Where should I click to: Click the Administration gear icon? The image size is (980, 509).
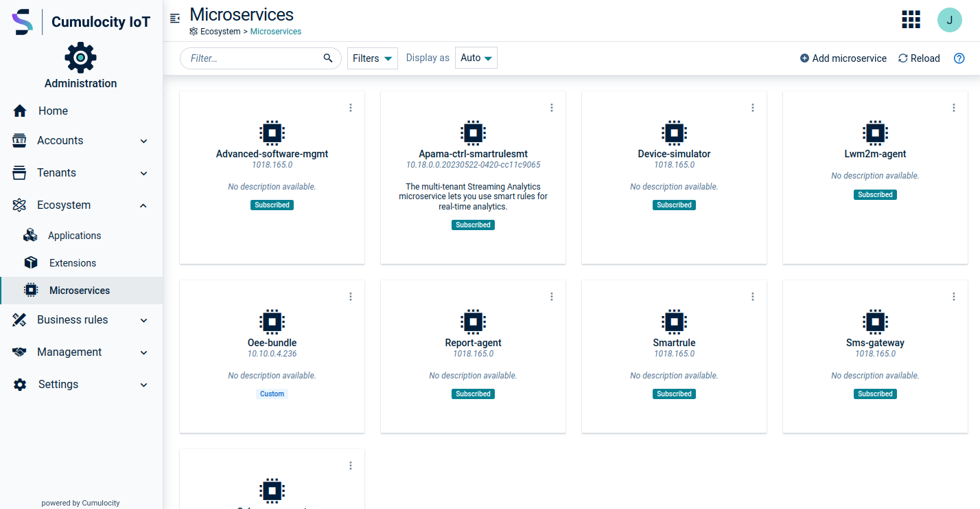[81, 58]
